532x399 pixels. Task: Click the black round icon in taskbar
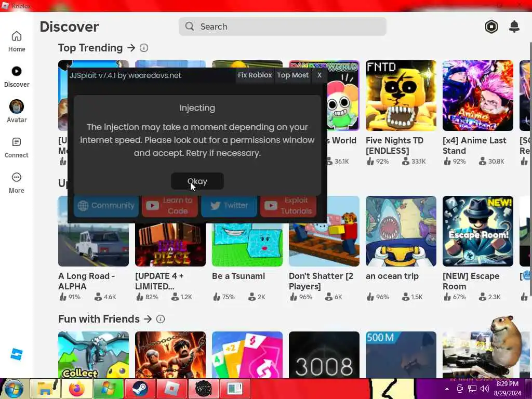pyautogui.click(x=203, y=389)
